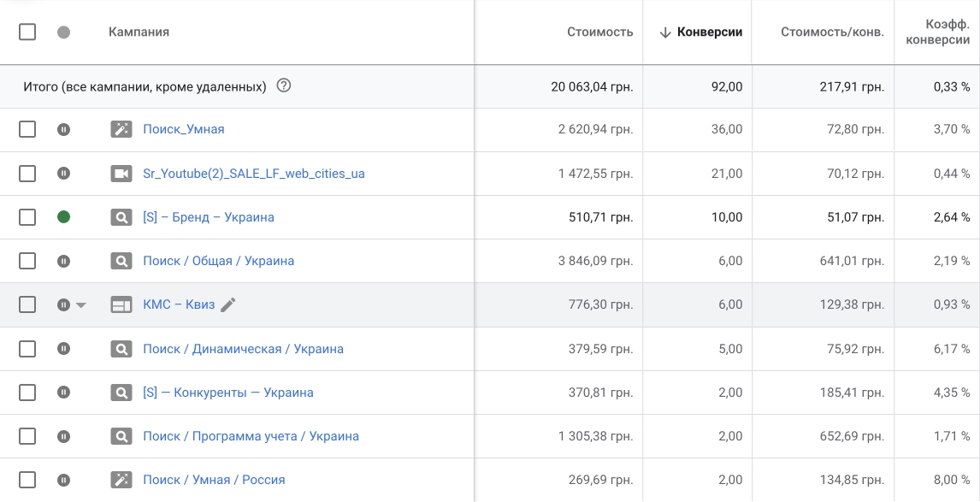The image size is (980, 502).
Task: Click cost cell 1 305,38 грн.
Action: 596,436
